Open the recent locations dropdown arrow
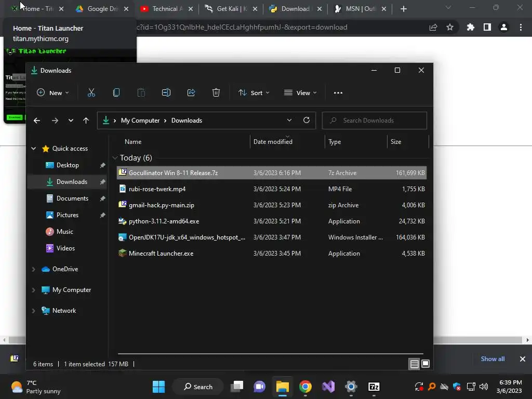The width and height of the screenshot is (532, 399). tap(71, 121)
